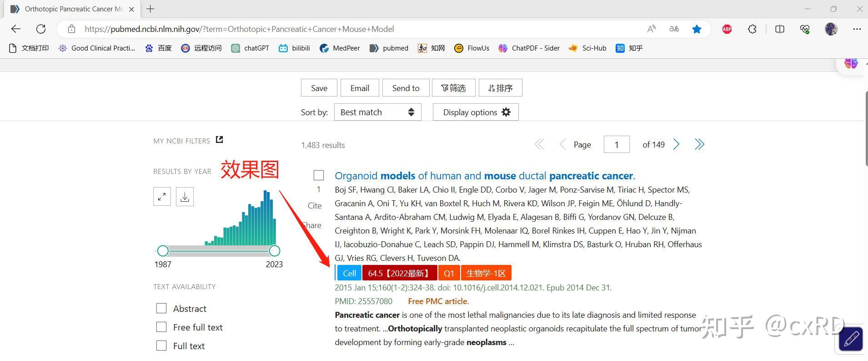The height and width of the screenshot is (361, 868).
Task: Click the Cite link for result 1
Action: [315, 206]
